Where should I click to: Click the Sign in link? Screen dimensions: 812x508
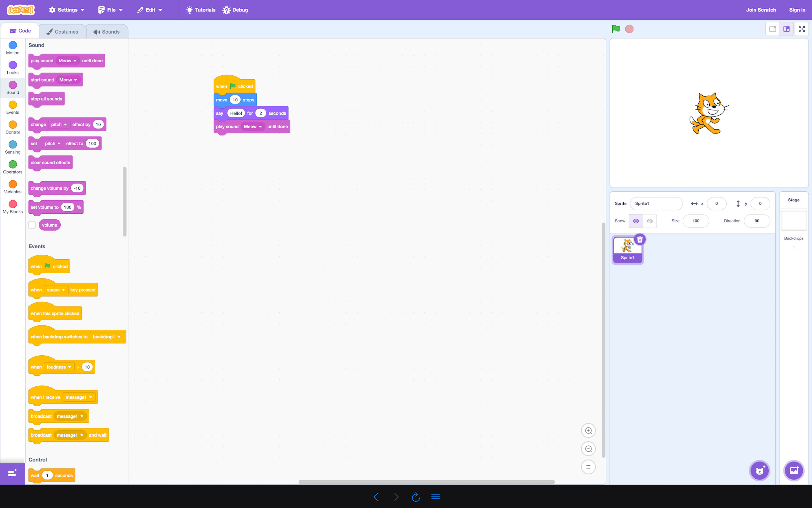[797, 10]
